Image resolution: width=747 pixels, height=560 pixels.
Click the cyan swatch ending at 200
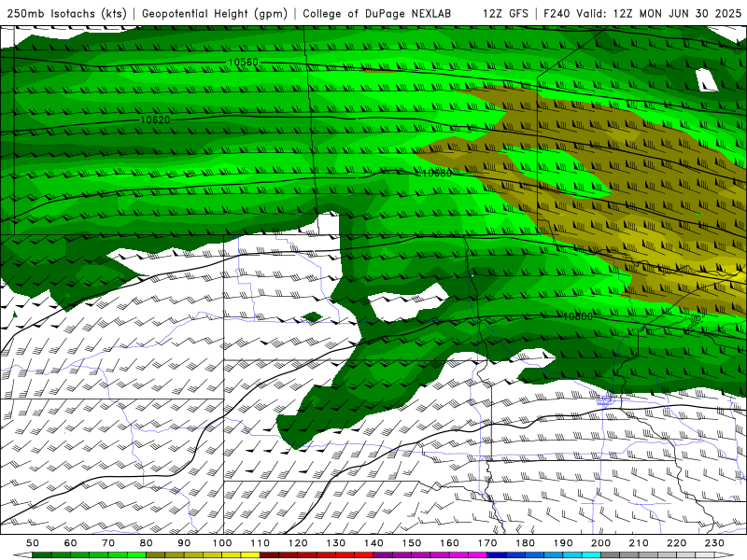click(591, 555)
